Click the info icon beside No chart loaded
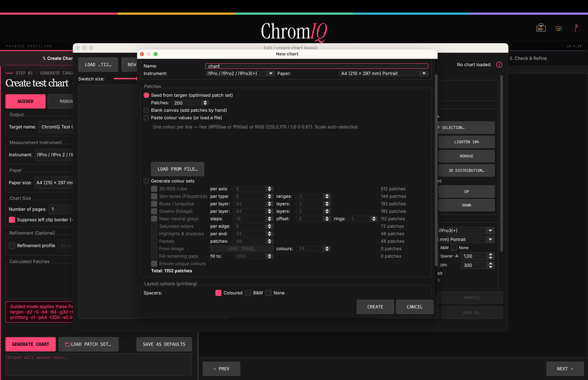588x380 pixels. pos(499,65)
